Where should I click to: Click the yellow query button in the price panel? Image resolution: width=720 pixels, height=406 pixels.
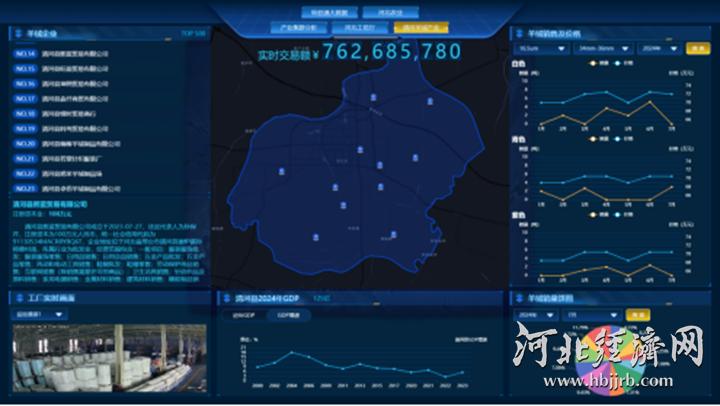[x=697, y=48]
